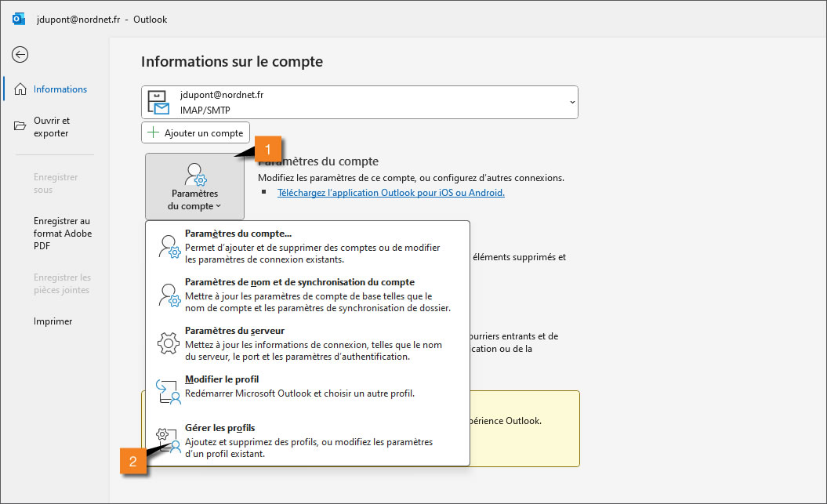This screenshot has height=504, width=827.
Task: Click the gear icon beside Paramètres du serveur
Action: pos(169,343)
